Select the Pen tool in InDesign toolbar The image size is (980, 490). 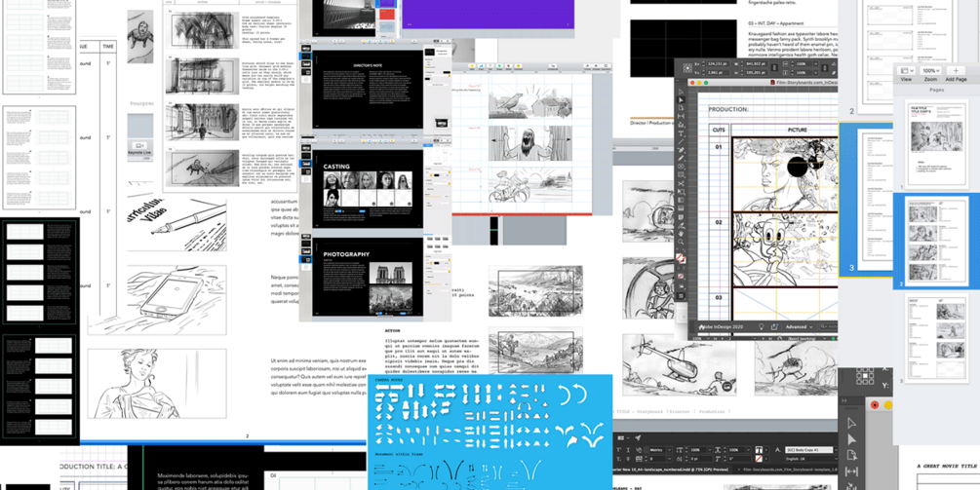681,150
